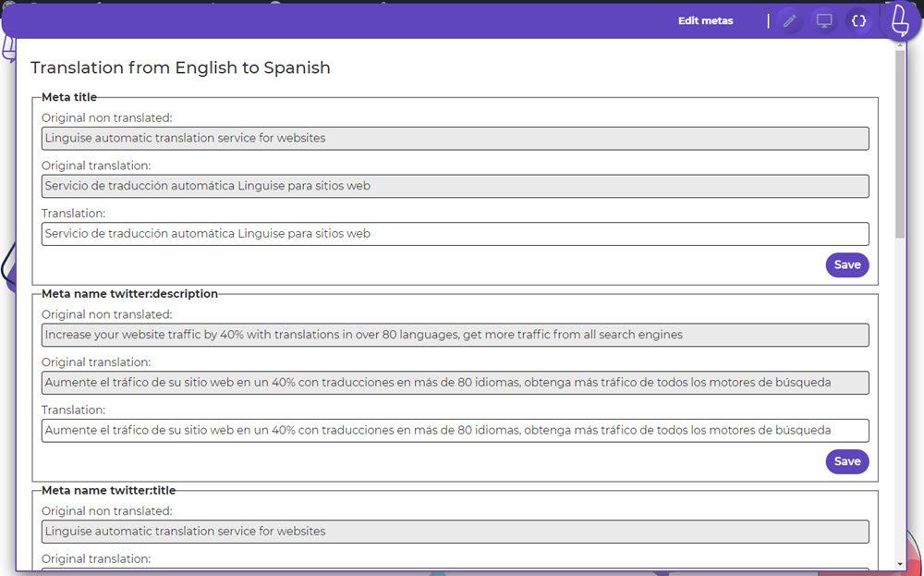Select the pencil edit icon in the toolbar

(x=790, y=20)
